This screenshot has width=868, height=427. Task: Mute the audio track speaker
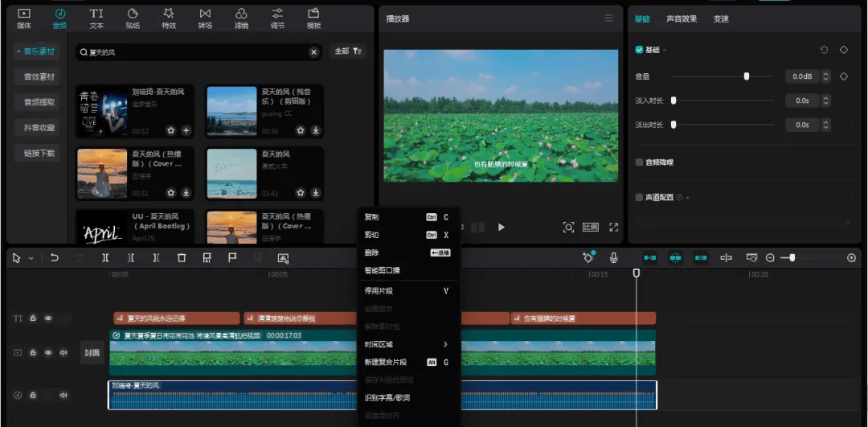tap(63, 395)
